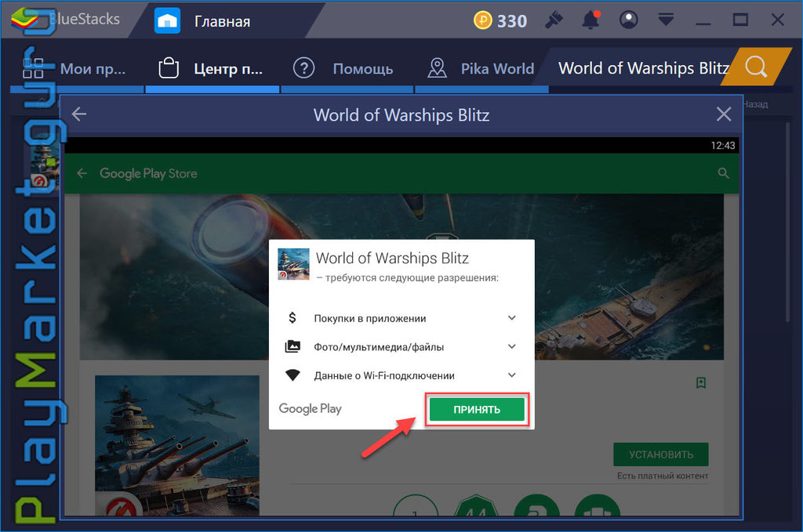This screenshot has height=532, width=803.
Task: Add app to wishlist bookmark icon
Action: tap(701, 382)
